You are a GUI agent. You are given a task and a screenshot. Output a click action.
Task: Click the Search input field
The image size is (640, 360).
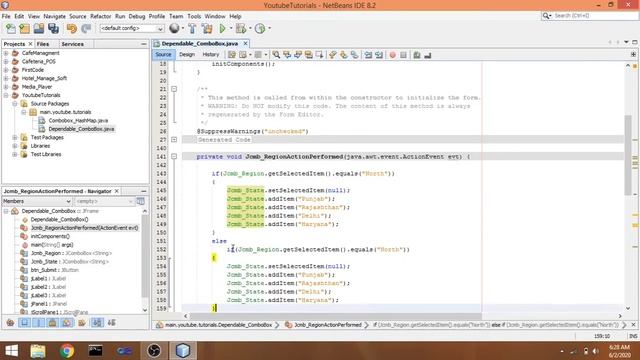click(595, 16)
